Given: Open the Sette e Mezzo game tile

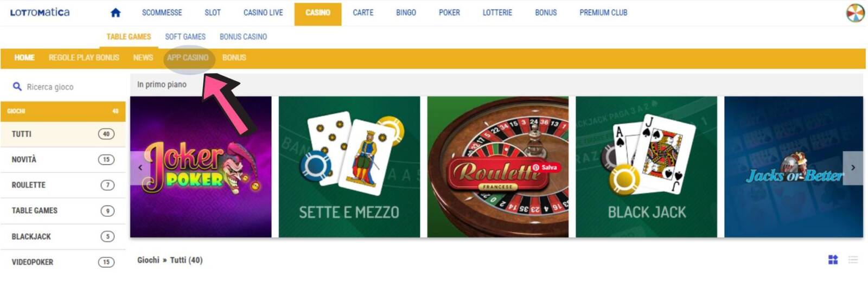Looking at the screenshot, I should [349, 167].
